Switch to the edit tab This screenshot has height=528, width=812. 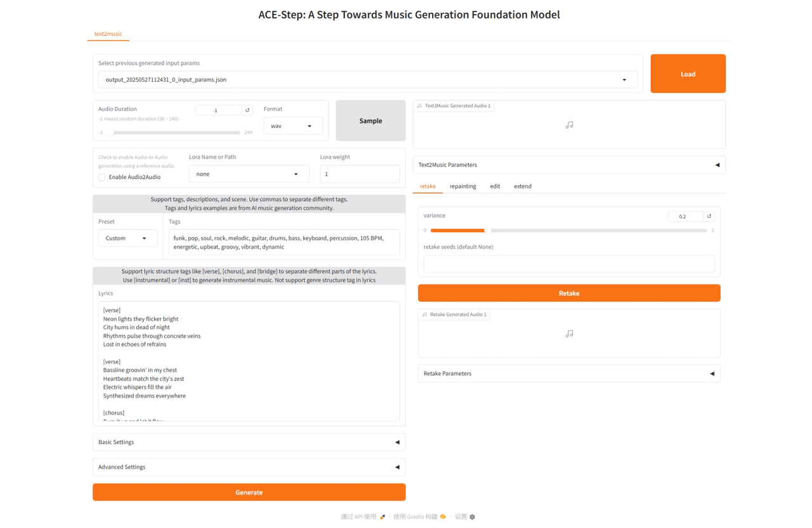pyautogui.click(x=495, y=186)
